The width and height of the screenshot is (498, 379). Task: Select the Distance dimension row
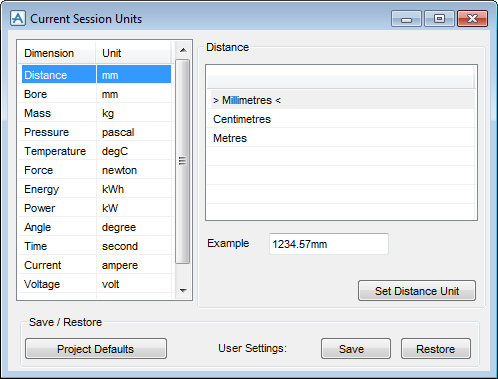(x=96, y=74)
